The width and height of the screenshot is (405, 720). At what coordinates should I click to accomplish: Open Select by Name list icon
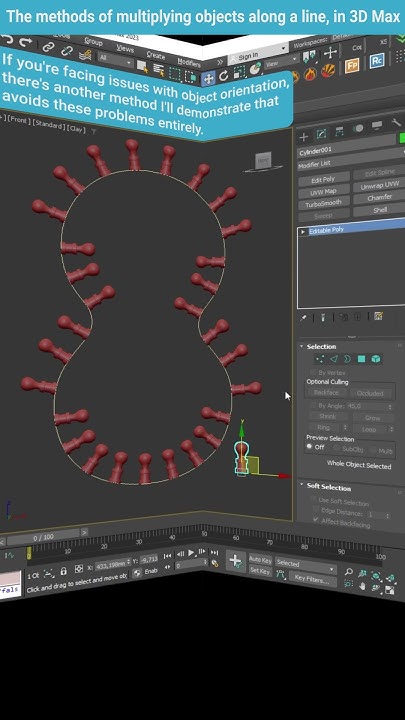[x=158, y=70]
